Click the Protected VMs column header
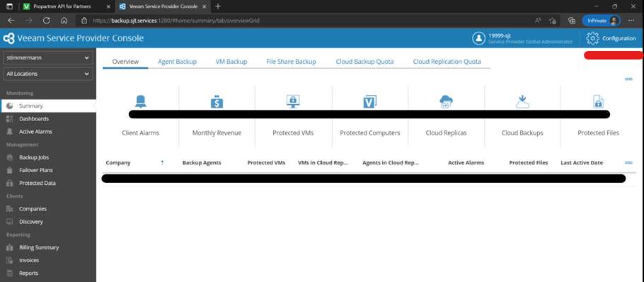The height and width of the screenshot is (282, 644). click(266, 163)
